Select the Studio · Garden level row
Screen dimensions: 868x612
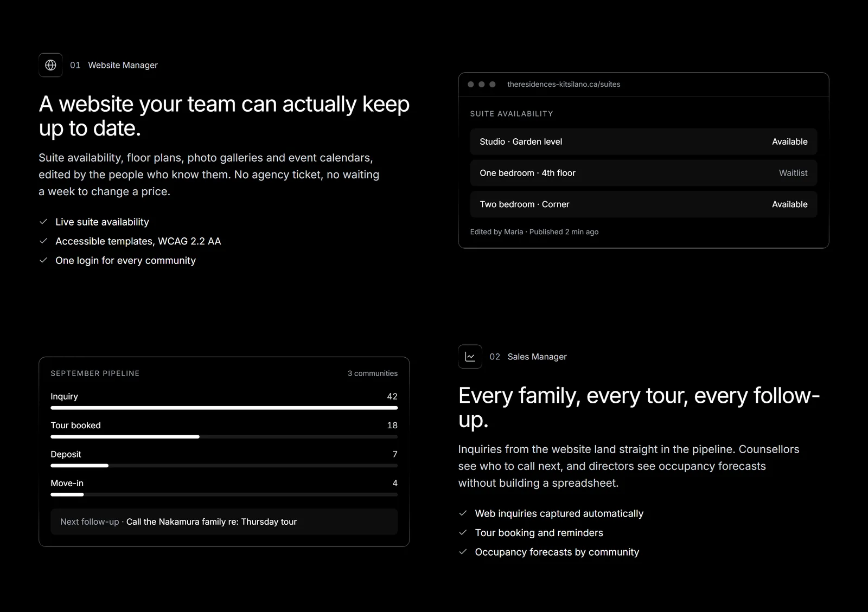pos(643,141)
